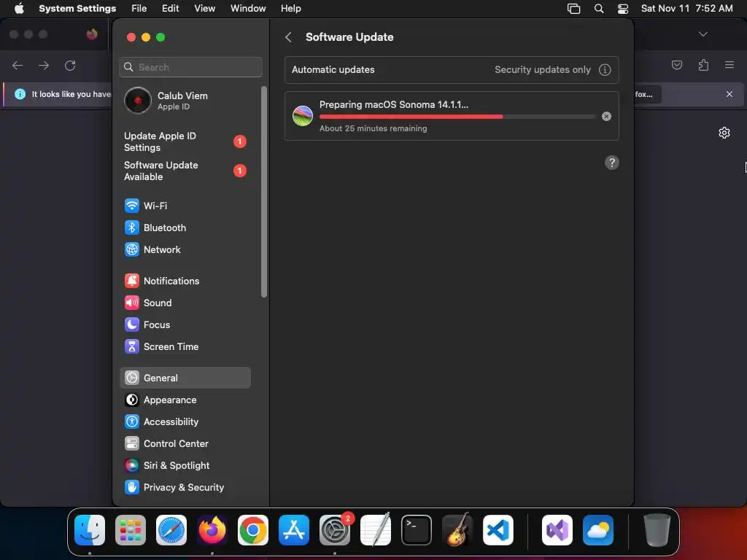Click the help question mark button
The width and height of the screenshot is (747, 560).
pyautogui.click(x=612, y=163)
